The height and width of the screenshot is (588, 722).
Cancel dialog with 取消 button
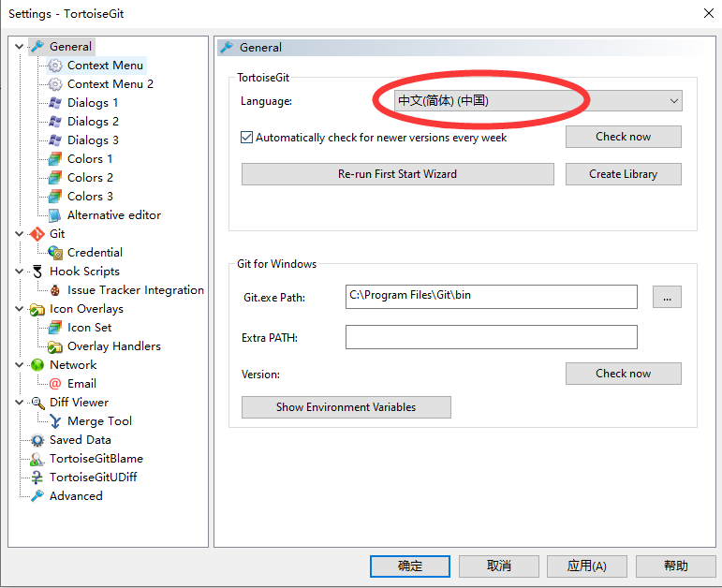[499, 566]
